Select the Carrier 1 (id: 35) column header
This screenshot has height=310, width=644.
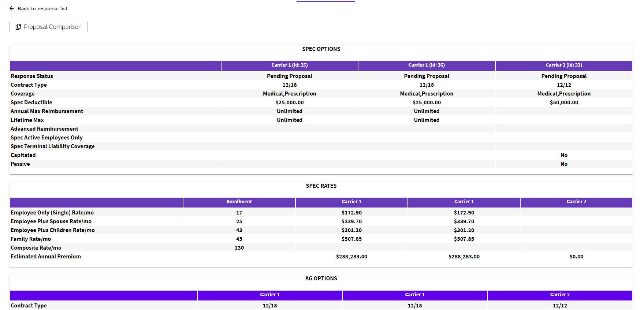pyautogui.click(x=289, y=65)
